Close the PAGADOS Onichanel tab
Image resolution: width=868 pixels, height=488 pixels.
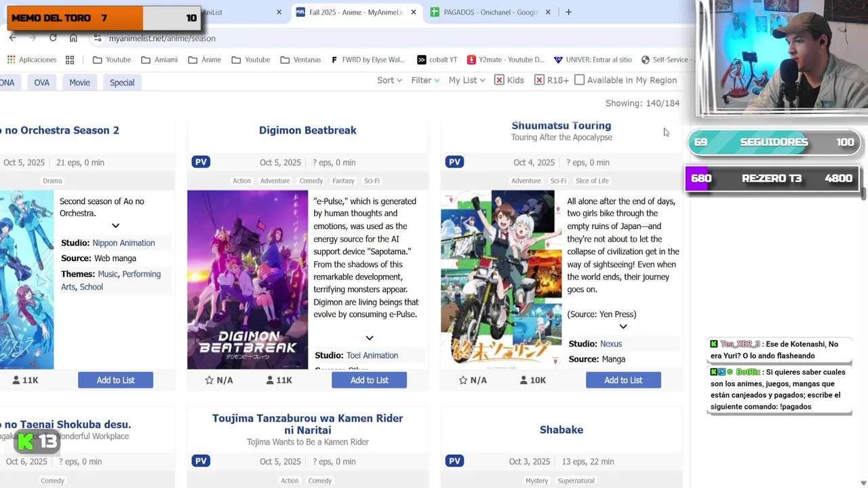(x=548, y=12)
